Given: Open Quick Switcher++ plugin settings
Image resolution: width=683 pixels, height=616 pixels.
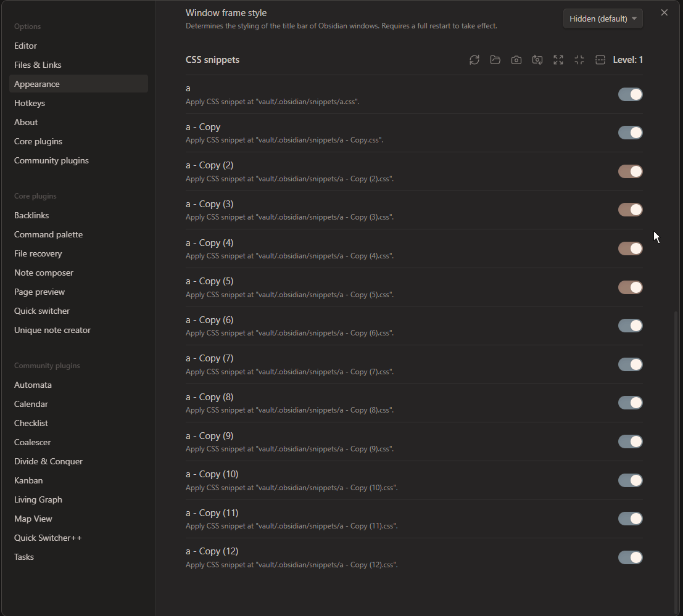Looking at the screenshot, I should [78, 538].
